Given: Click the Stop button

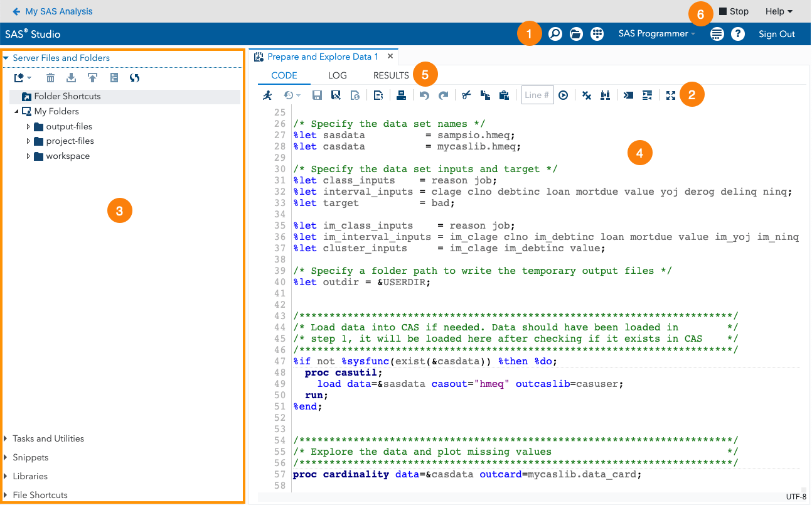Looking at the screenshot, I should [x=734, y=11].
